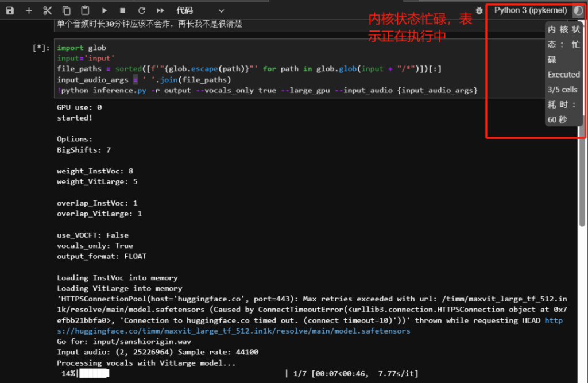Restart kernel and run all cells
The height and width of the screenshot is (383, 588).
[x=160, y=10]
